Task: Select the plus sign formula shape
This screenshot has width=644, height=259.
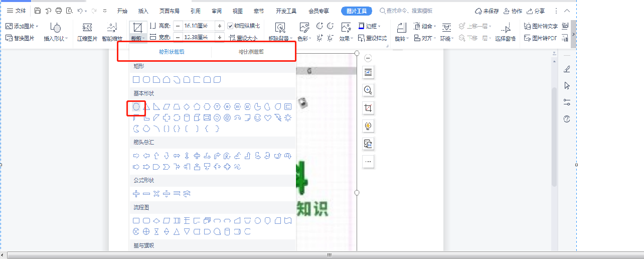Action: (136, 193)
